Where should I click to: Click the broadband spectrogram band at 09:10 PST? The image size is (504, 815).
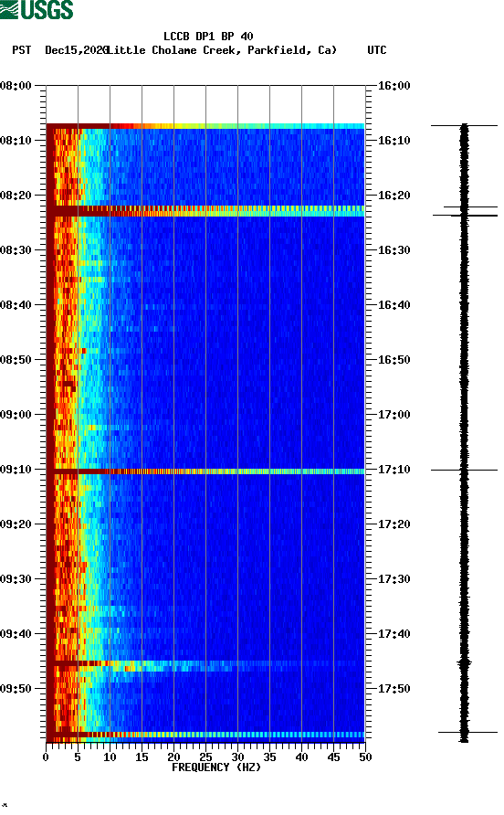click(x=205, y=471)
